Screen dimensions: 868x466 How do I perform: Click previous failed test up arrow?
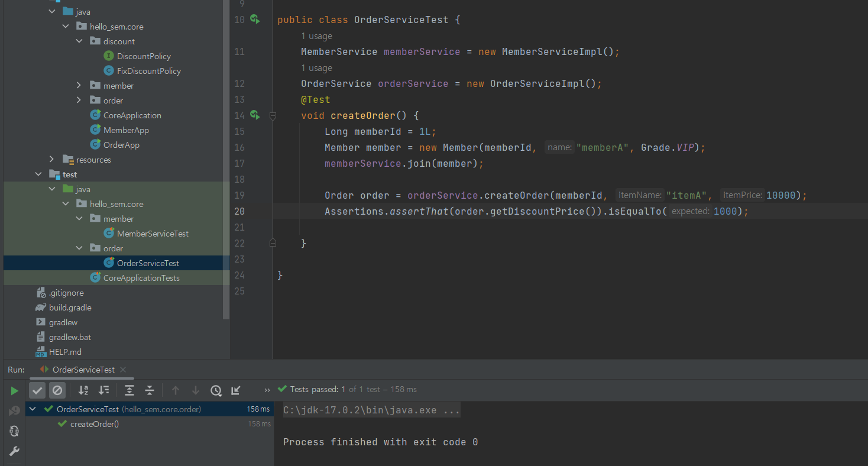click(176, 390)
